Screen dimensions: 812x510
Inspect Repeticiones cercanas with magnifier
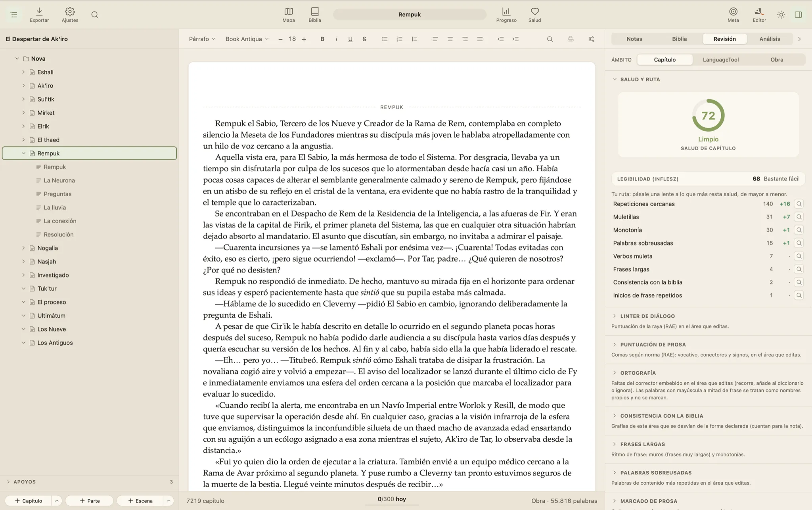point(799,204)
